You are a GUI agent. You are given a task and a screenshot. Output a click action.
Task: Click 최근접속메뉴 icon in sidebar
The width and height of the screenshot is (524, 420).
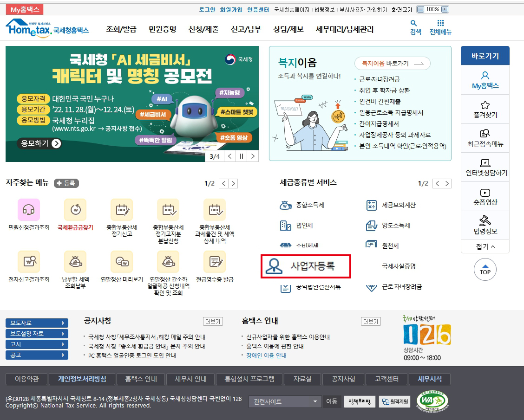tap(485, 134)
